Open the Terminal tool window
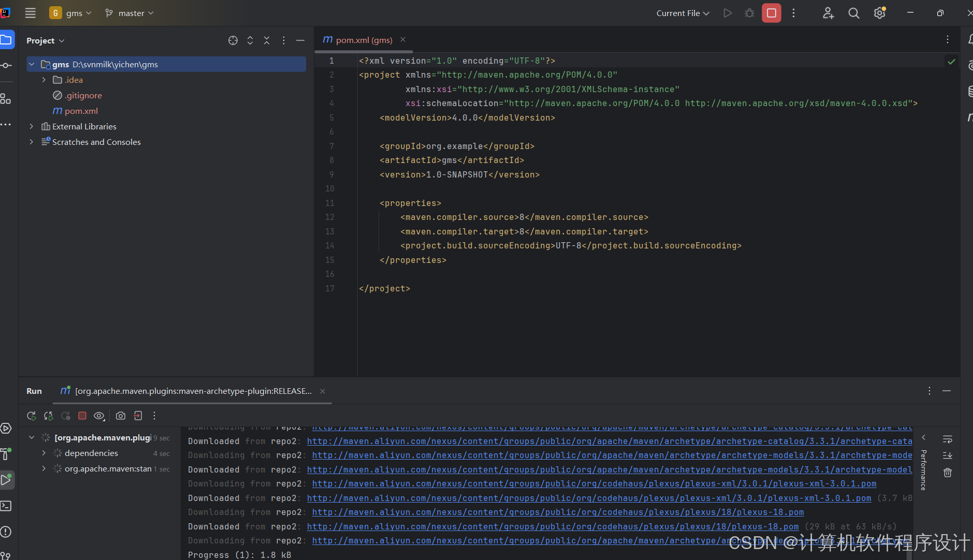 [6, 506]
